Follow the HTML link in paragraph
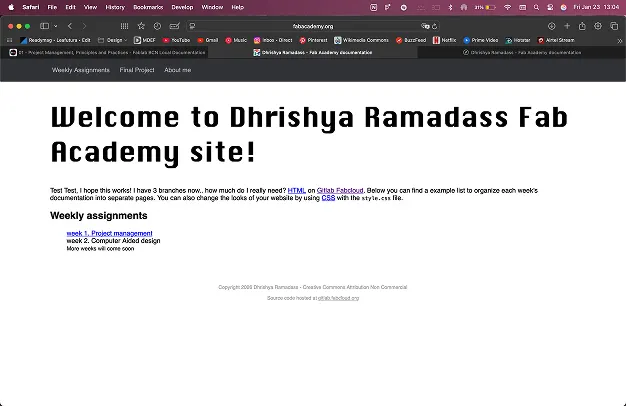Viewport: 626px width, 406px height. pos(297,190)
